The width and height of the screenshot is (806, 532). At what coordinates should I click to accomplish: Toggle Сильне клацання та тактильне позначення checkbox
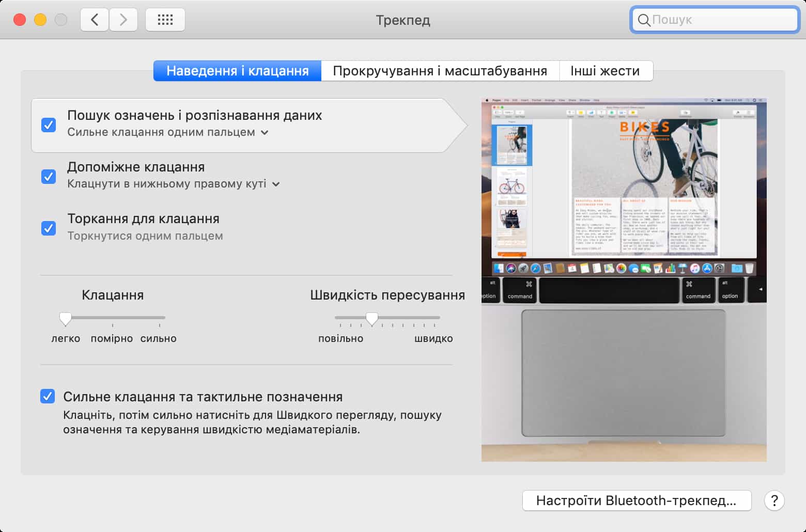[48, 396]
